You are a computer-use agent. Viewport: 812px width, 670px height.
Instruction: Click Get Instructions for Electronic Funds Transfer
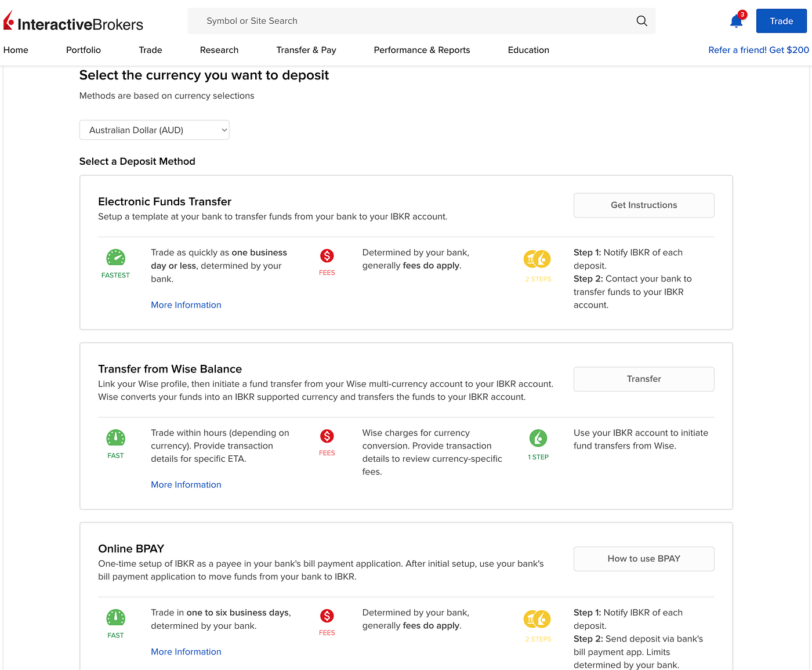coord(644,205)
